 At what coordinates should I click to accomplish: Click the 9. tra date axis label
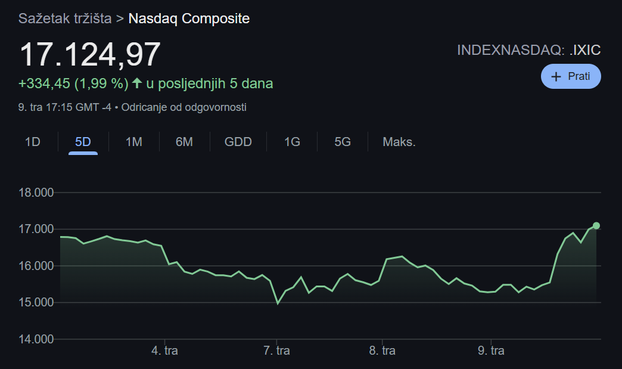[x=491, y=351]
